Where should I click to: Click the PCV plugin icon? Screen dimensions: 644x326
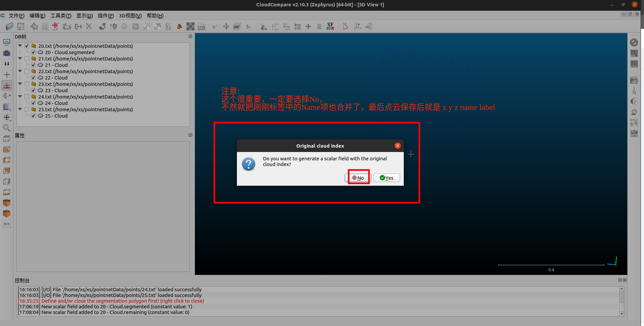634,133
